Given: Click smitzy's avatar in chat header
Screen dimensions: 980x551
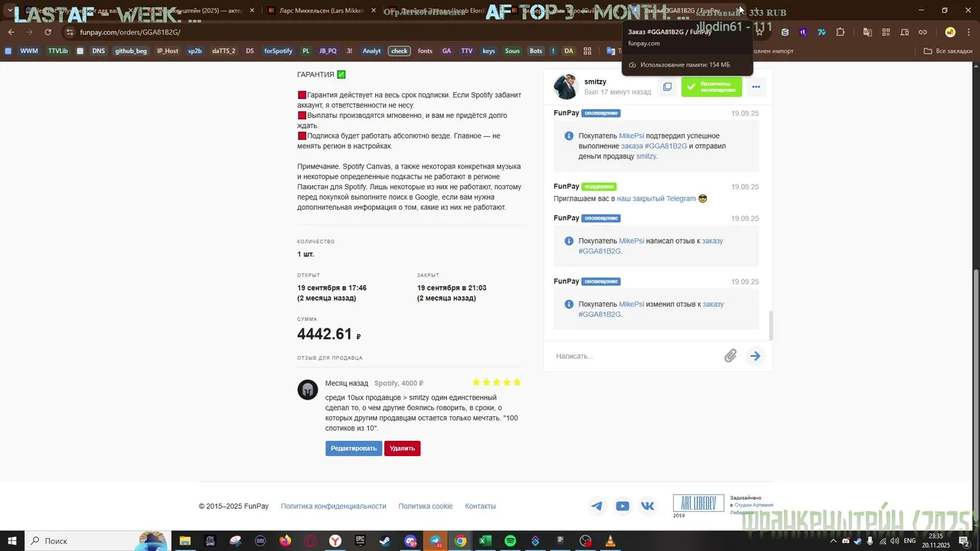Looking at the screenshot, I should [566, 87].
